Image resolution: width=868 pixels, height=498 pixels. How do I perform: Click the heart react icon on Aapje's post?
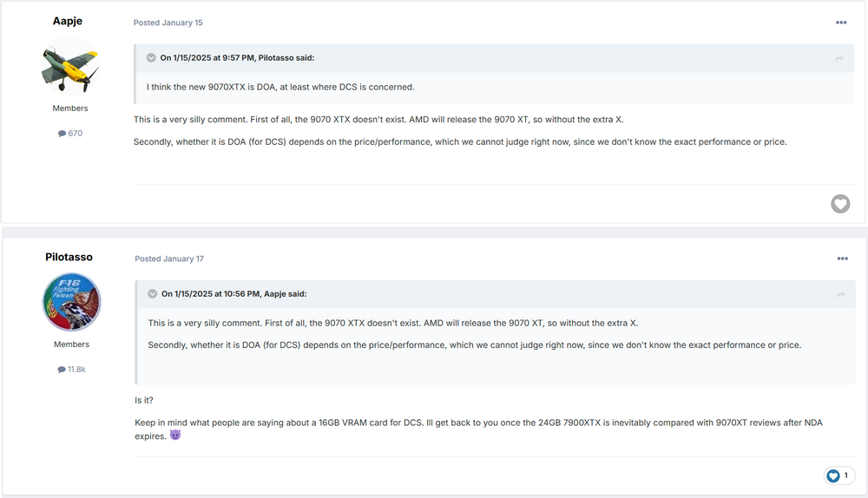(x=839, y=204)
